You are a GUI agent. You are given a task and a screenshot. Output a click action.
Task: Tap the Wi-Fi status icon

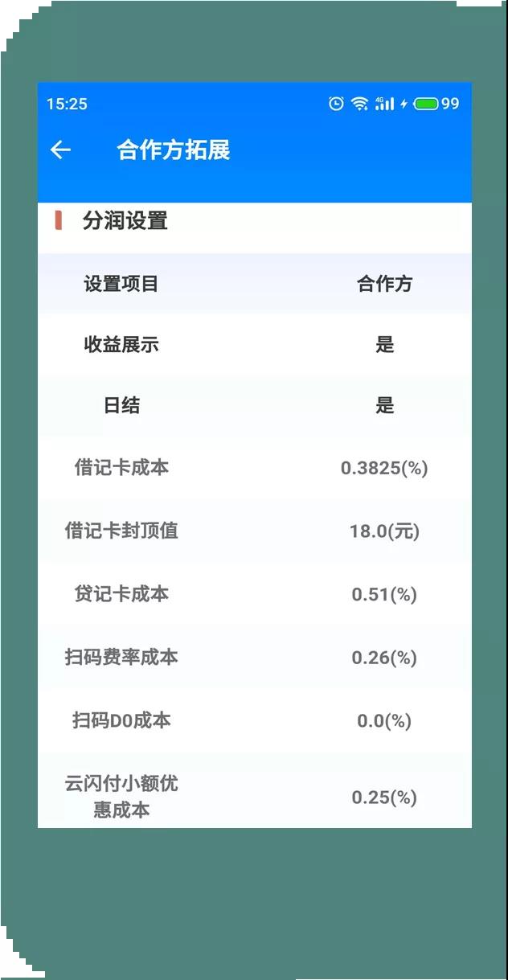(x=360, y=104)
